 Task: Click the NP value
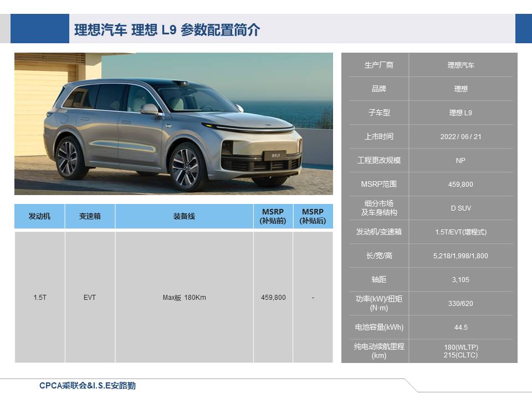point(461,160)
